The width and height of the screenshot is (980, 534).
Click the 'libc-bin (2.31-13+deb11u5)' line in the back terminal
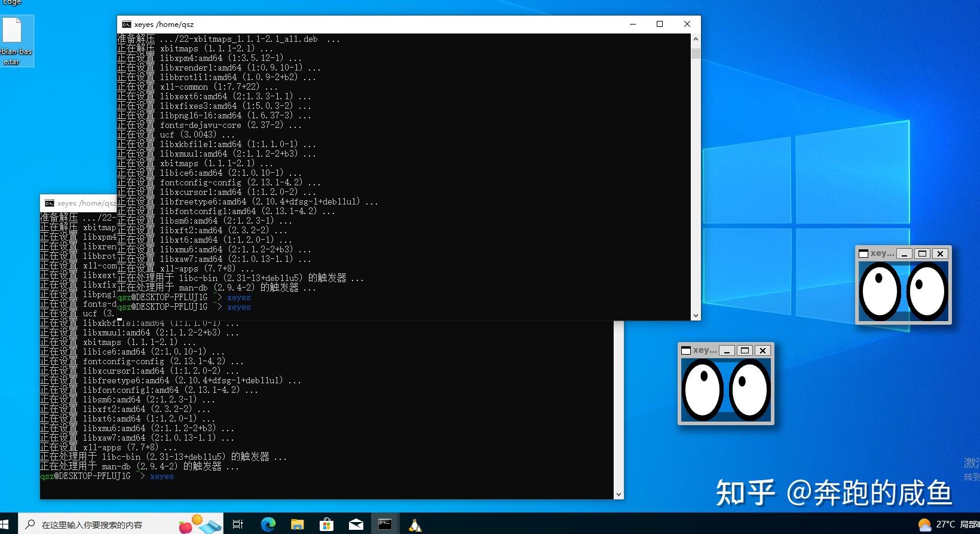tap(164, 457)
